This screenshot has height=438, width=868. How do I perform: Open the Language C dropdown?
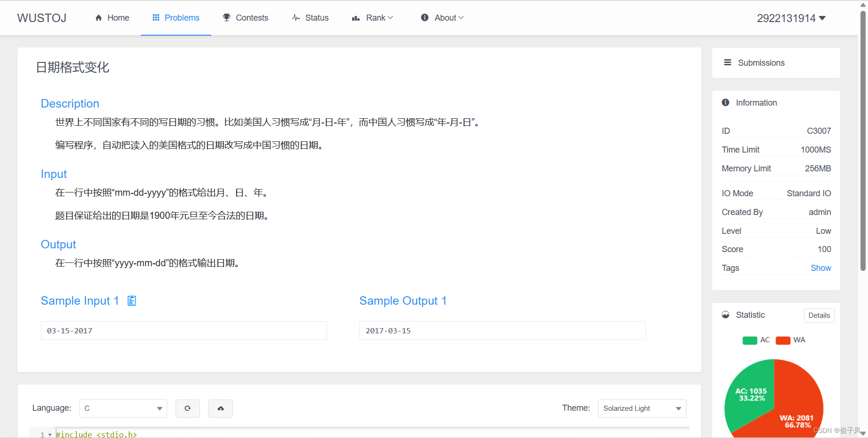[123, 408]
